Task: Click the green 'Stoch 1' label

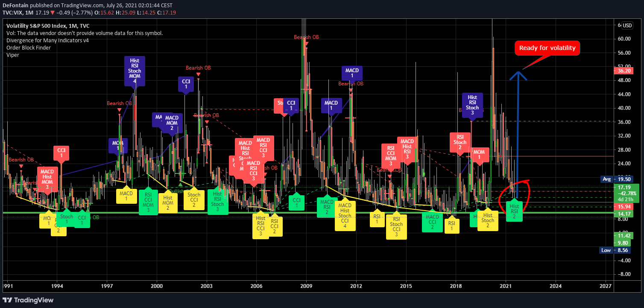Action: click(67, 219)
